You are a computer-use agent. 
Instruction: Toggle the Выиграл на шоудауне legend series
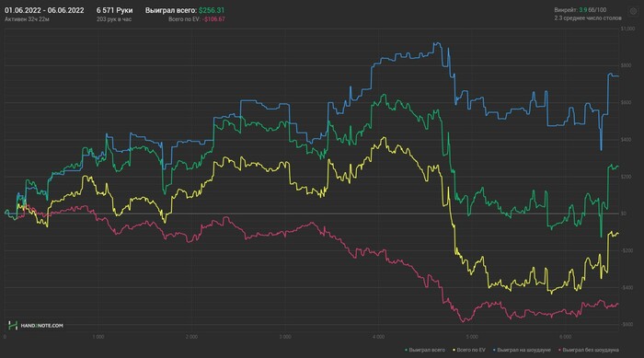tap(523, 351)
